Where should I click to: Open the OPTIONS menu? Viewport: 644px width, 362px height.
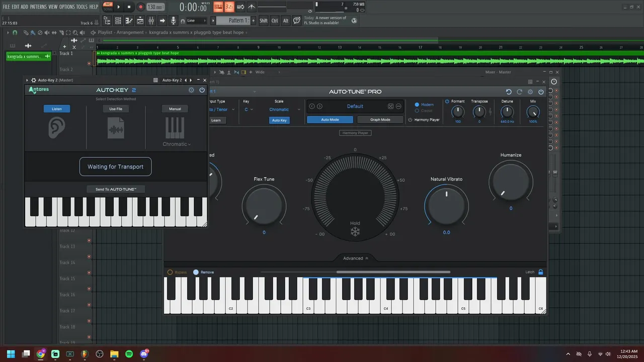coord(67,7)
